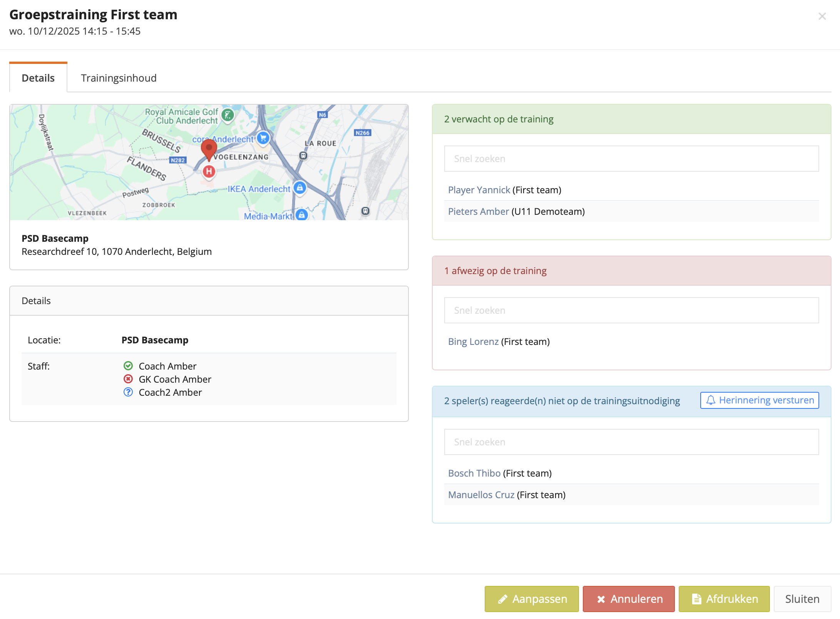Print using the Afdrukken button
The image size is (840, 619).
pos(724,599)
